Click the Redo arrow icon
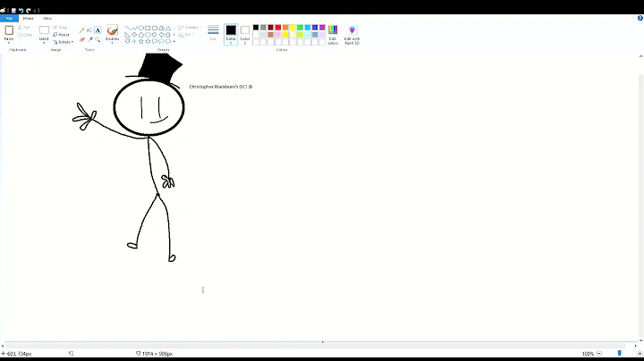Viewport: 644px width, 361px height. [x=29, y=10]
